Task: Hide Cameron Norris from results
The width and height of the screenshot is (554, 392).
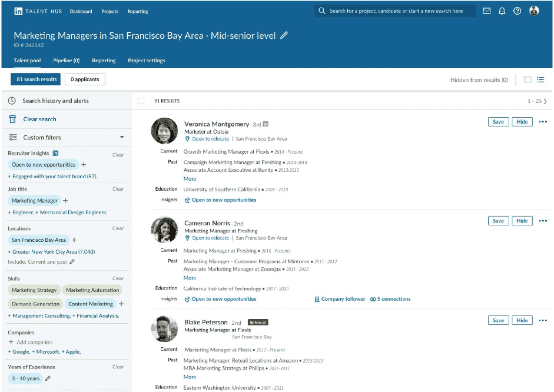Action: (x=522, y=221)
